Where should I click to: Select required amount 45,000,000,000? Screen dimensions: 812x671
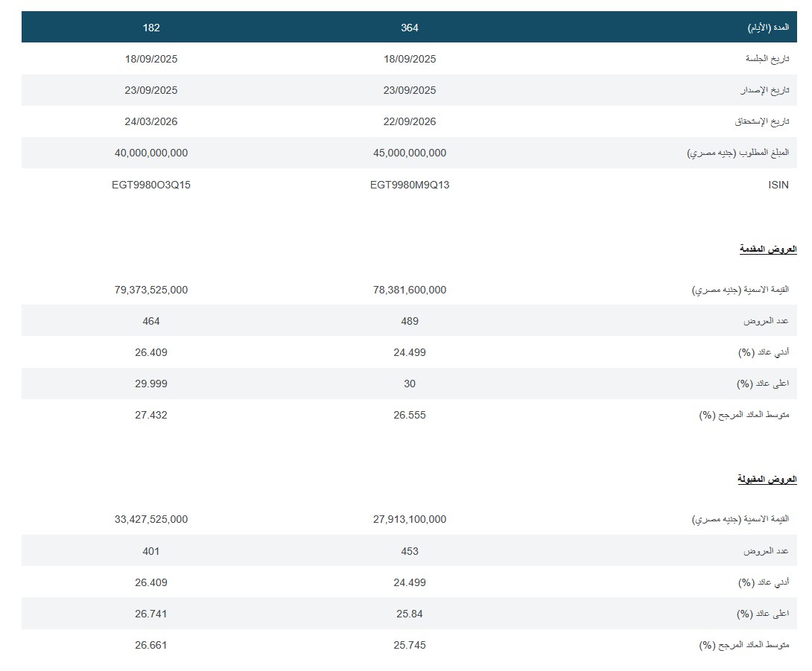410,153
